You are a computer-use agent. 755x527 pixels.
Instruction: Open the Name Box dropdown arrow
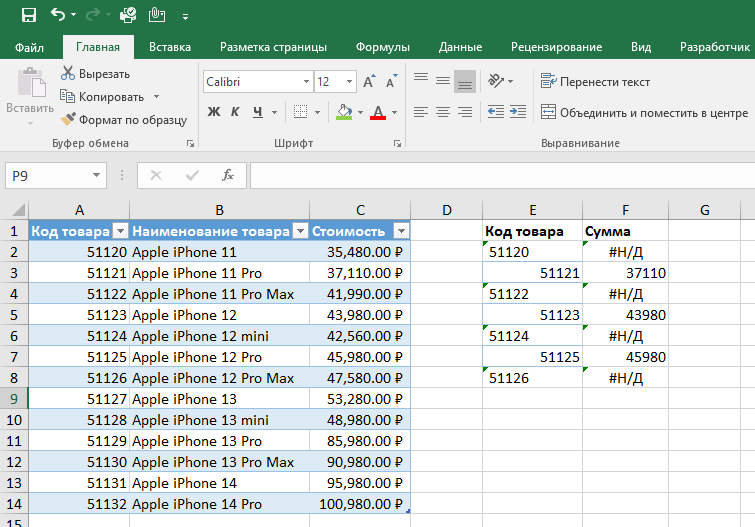point(96,176)
